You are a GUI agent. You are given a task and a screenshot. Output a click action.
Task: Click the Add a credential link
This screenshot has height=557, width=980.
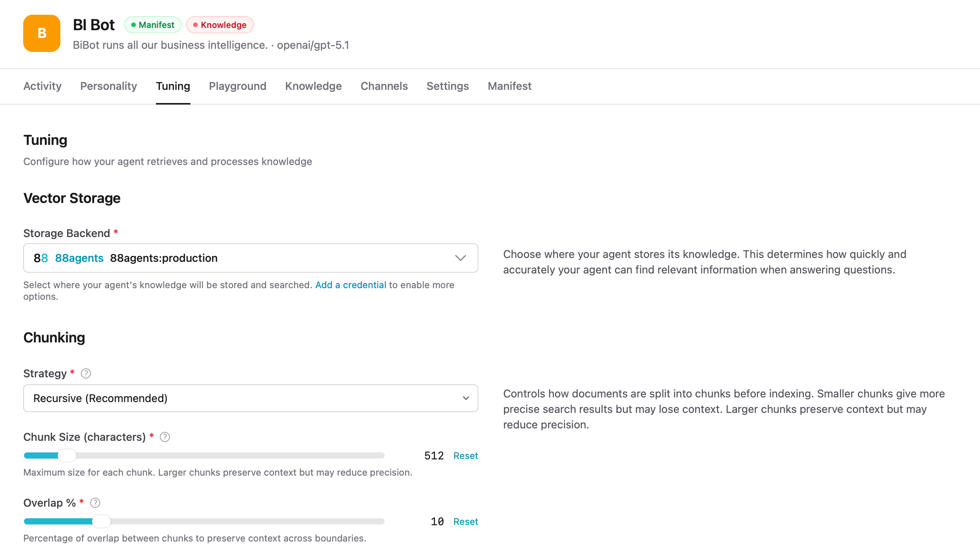(x=351, y=285)
